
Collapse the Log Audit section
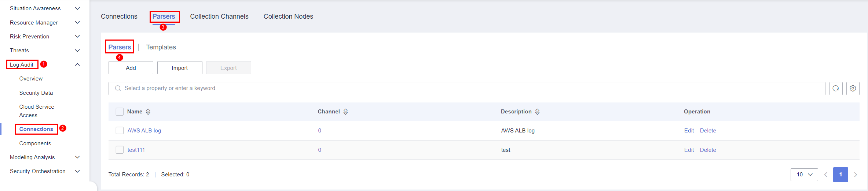point(77,65)
